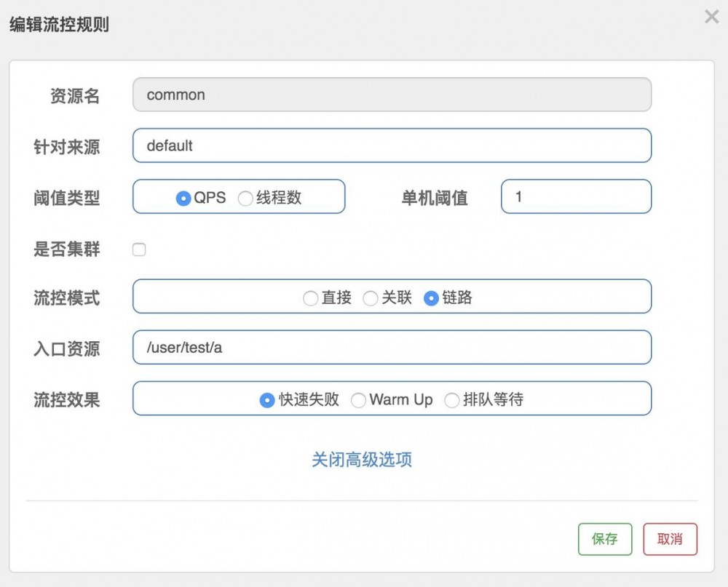Click 关闭高级选项 to hide advanced options
This screenshot has height=587, width=728.
click(x=362, y=460)
